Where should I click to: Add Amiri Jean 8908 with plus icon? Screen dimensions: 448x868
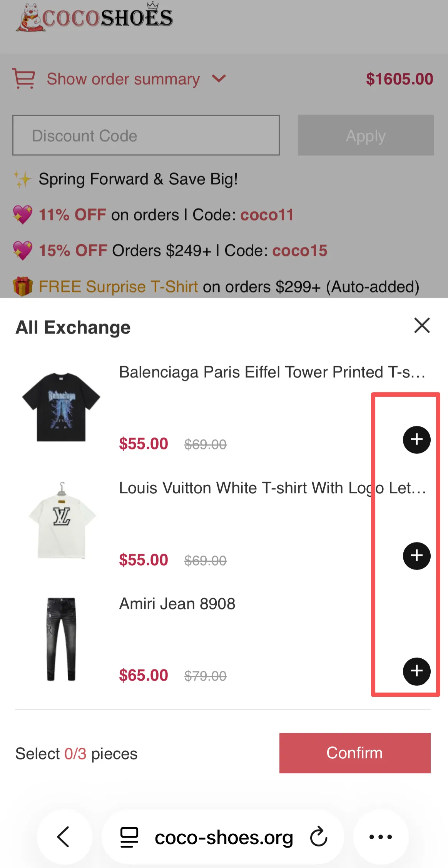416,671
